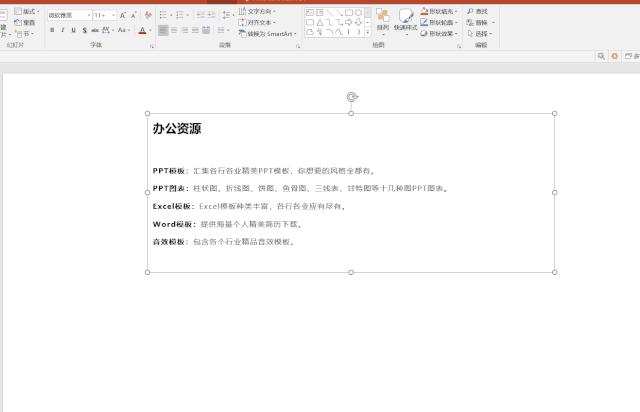Open Font dialog launcher
The width and height of the screenshot is (640, 412).
click(x=152, y=46)
